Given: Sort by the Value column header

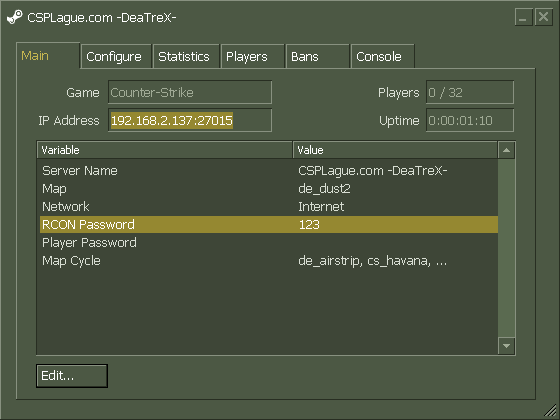Looking at the screenshot, I should 395,150.
